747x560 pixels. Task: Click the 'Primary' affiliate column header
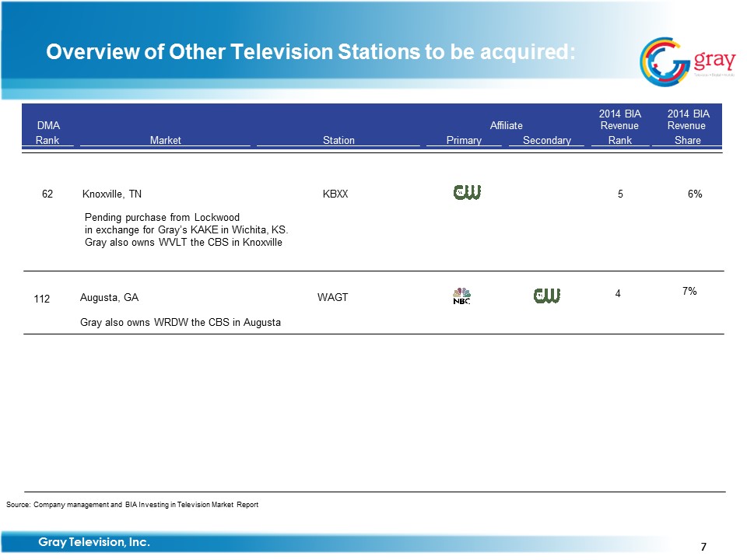click(x=464, y=141)
